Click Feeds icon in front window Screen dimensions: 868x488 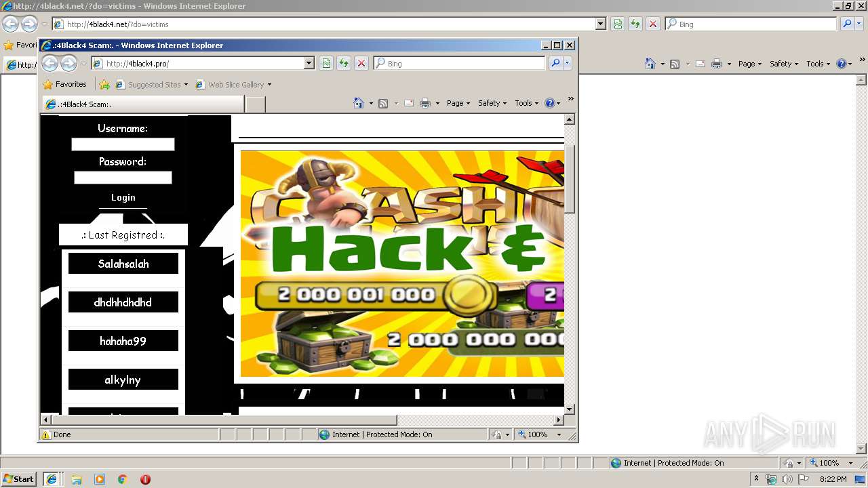pyautogui.click(x=383, y=103)
